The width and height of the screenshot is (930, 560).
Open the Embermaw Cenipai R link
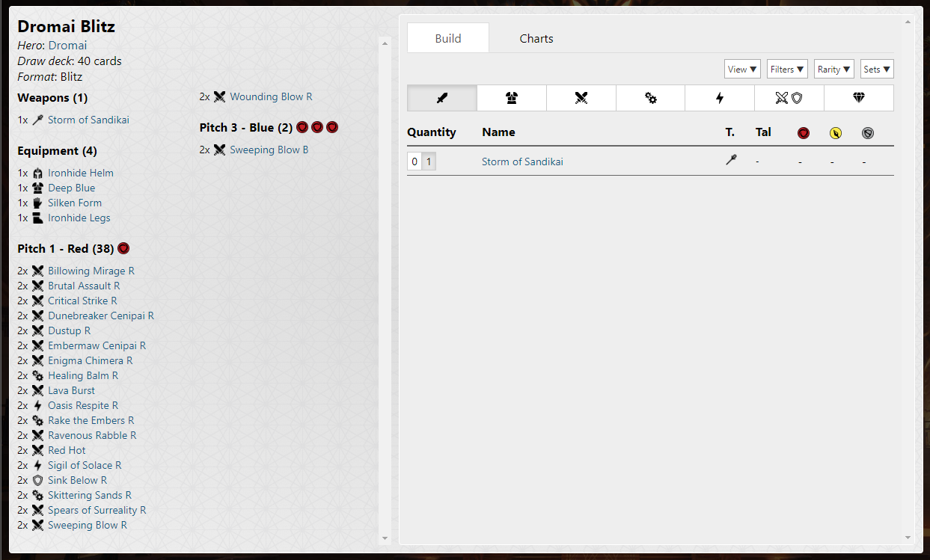tap(97, 345)
